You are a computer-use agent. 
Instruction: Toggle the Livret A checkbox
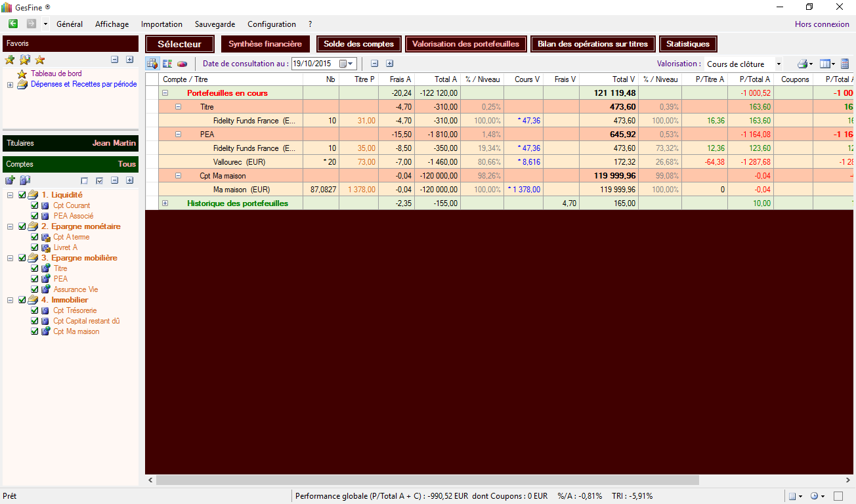click(35, 247)
